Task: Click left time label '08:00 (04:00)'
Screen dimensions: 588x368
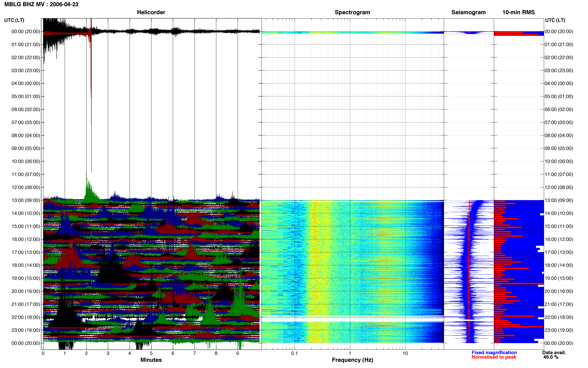Action: click(26, 135)
